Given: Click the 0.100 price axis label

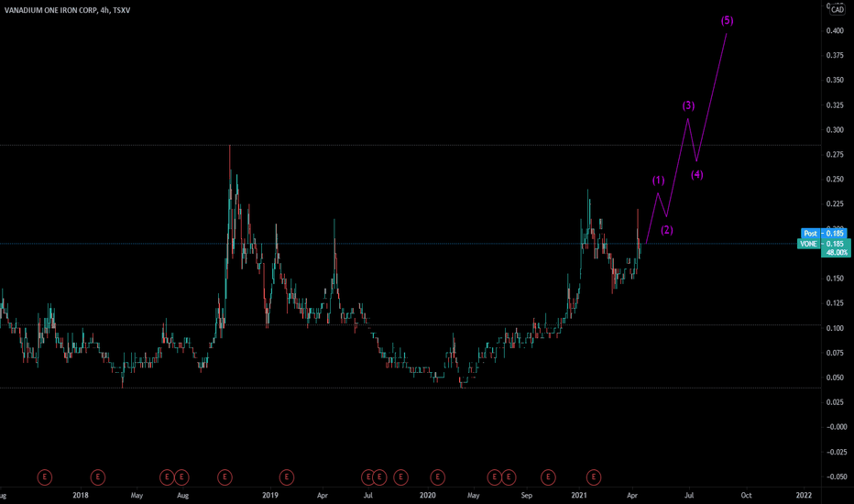Looking at the screenshot, I should [835, 328].
